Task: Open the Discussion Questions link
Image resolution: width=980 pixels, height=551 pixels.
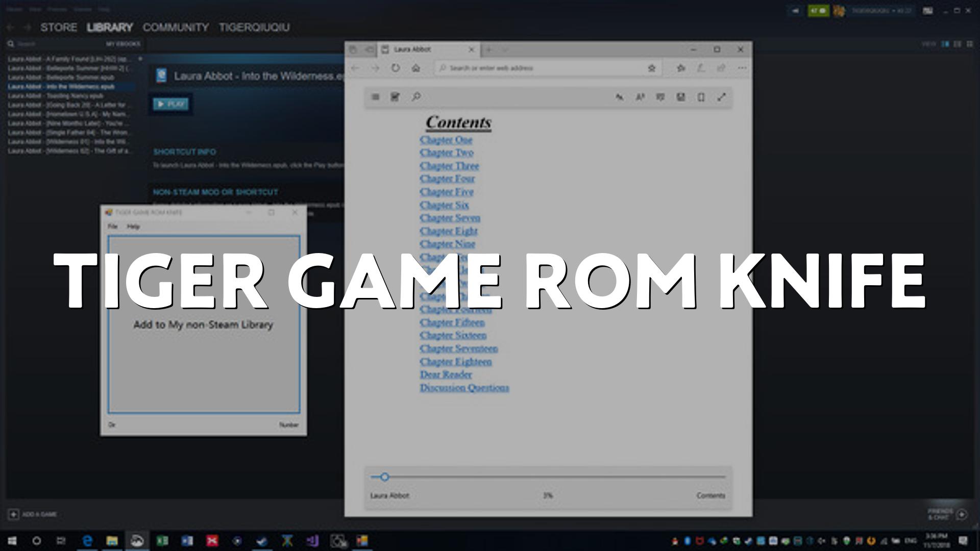Action: tap(464, 388)
